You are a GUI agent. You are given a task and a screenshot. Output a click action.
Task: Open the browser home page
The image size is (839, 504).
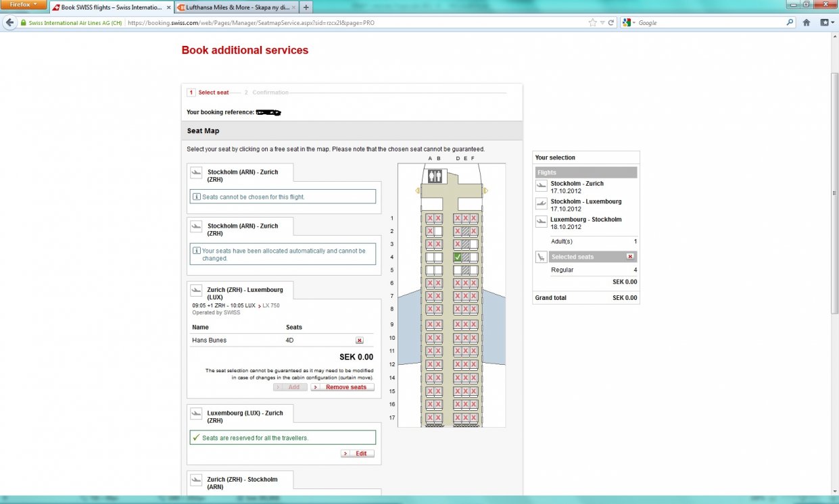pyautogui.click(x=806, y=22)
